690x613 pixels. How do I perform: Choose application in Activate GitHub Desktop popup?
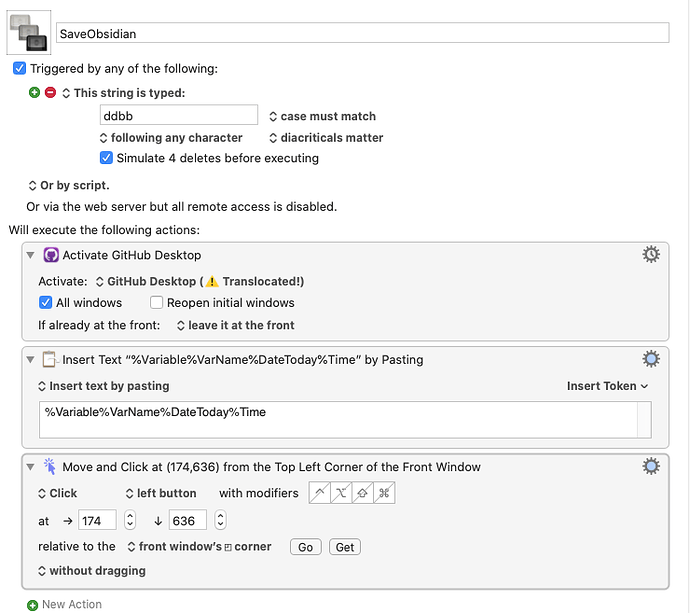[200, 281]
